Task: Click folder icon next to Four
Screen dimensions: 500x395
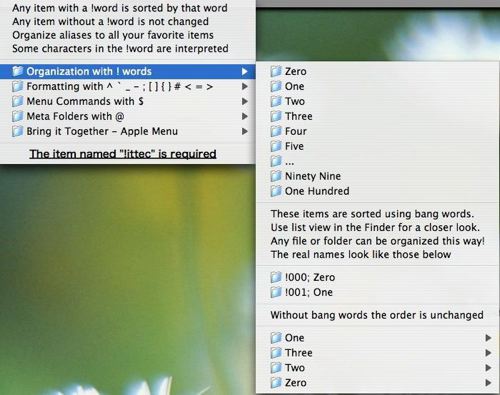Action: point(276,131)
